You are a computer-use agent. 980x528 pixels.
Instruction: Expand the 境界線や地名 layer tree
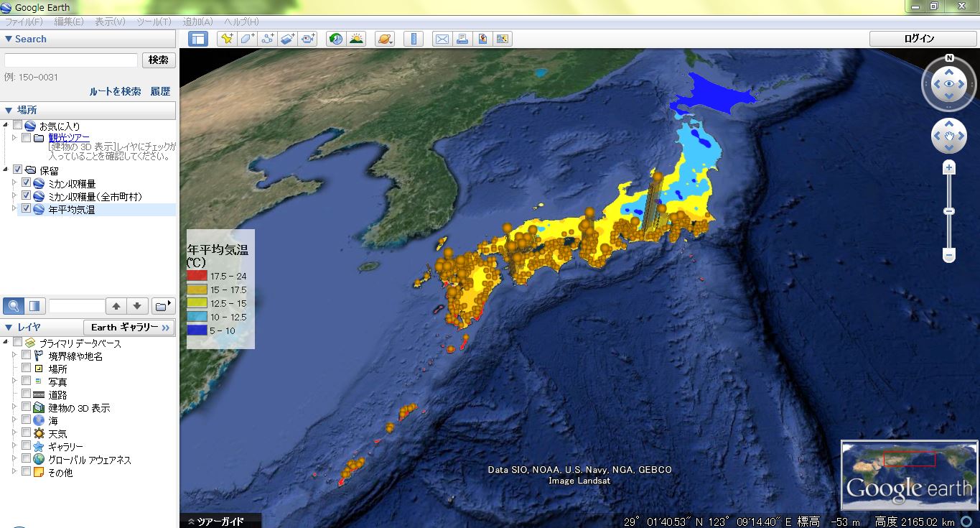[14, 356]
